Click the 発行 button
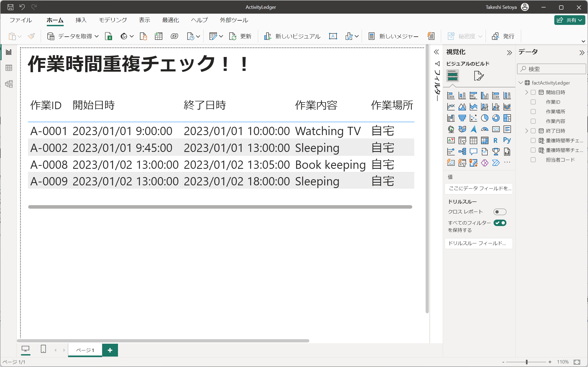588x367 pixels. 503,36
